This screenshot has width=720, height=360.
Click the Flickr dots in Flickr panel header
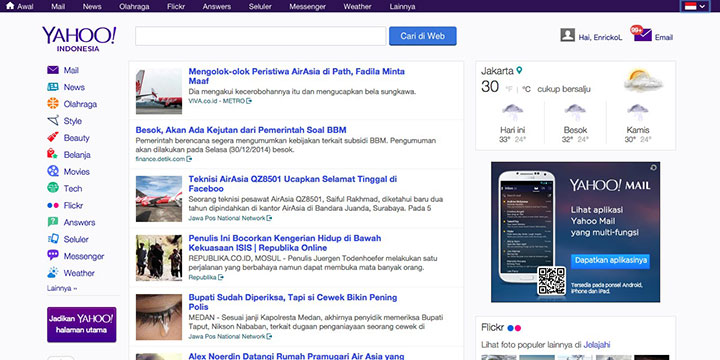point(514,328)
